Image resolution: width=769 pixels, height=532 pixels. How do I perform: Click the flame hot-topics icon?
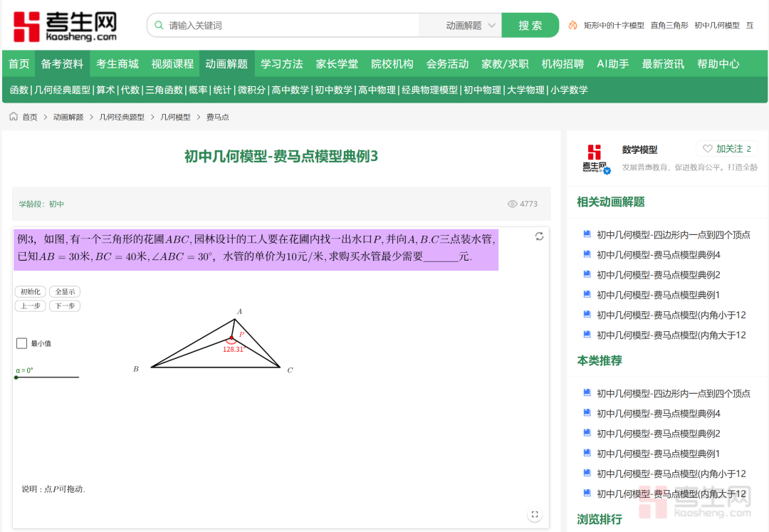click(572, 26)
